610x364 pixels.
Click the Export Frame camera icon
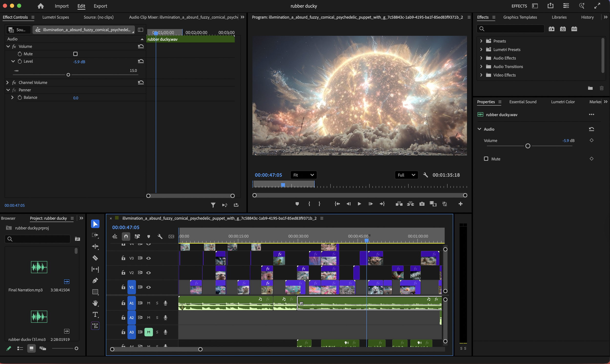pos(422,204)
